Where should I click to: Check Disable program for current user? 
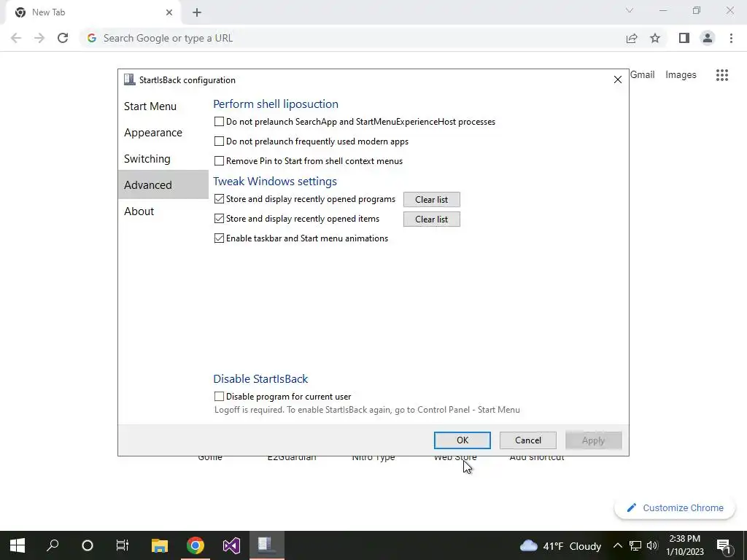coord(219,396)
